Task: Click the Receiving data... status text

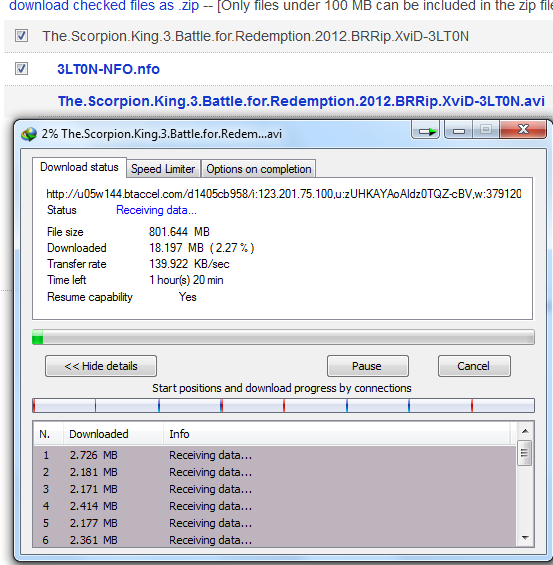Action: [x=156, y=210]
